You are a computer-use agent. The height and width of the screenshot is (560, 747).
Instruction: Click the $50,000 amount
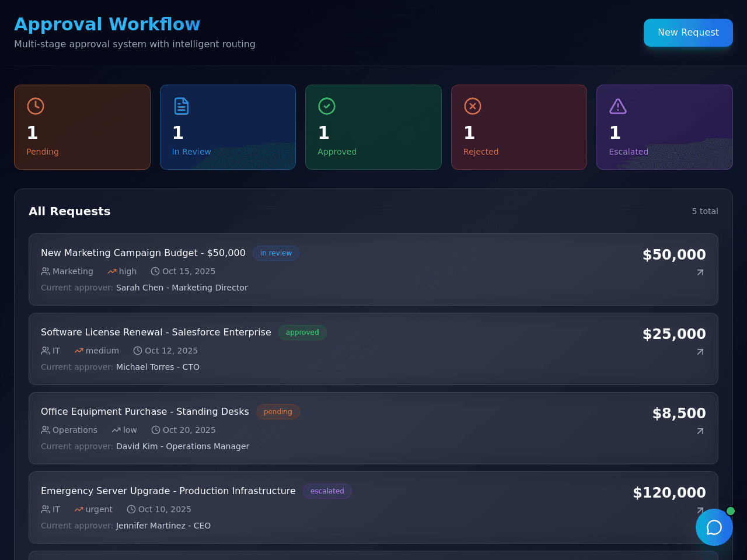pos(674,255)
